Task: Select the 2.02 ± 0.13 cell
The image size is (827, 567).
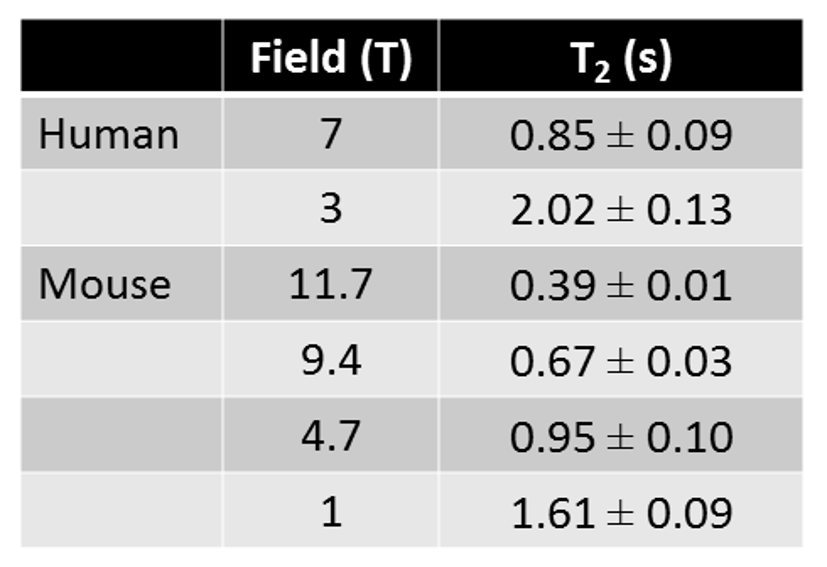Action: 620,209
